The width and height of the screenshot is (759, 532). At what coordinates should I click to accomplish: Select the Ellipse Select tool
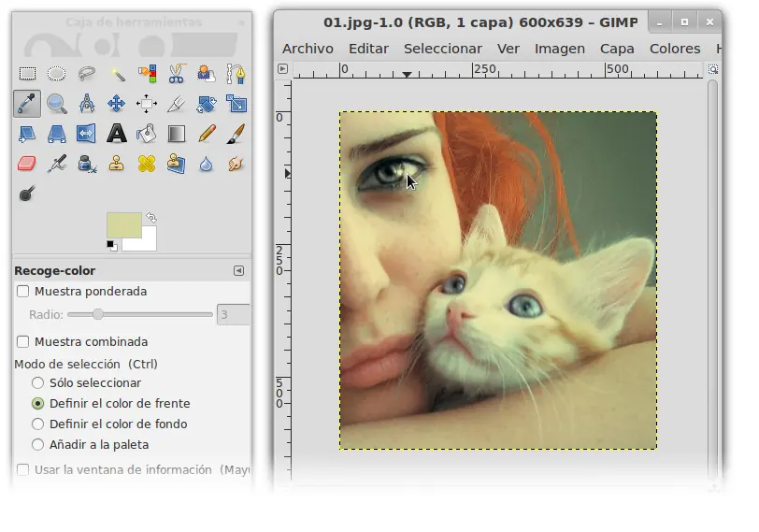[x=57, y=74]
